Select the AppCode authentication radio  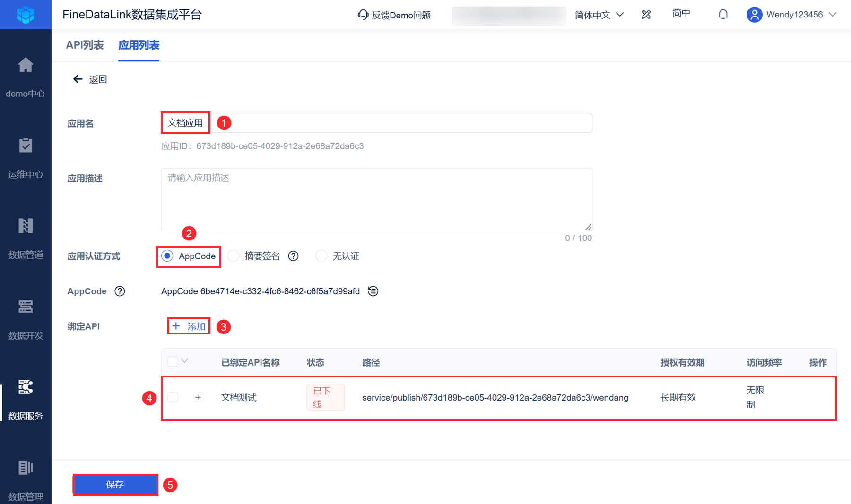point(167,256)
